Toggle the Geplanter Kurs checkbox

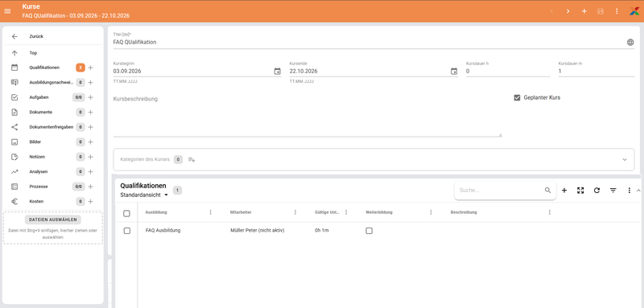tap(517, 97)
